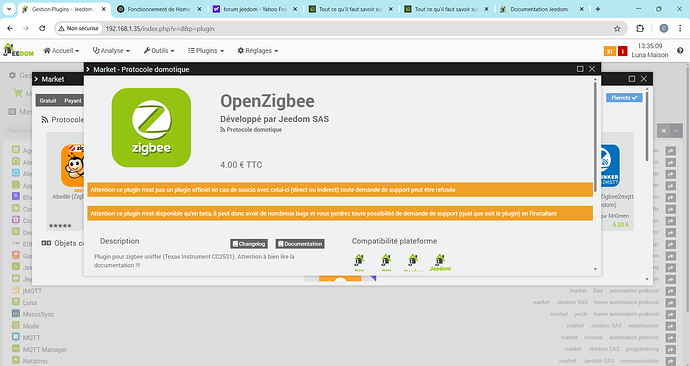Viewport: 690px width, 366px height.
Task: Reload the page
Action: point(42,29)
